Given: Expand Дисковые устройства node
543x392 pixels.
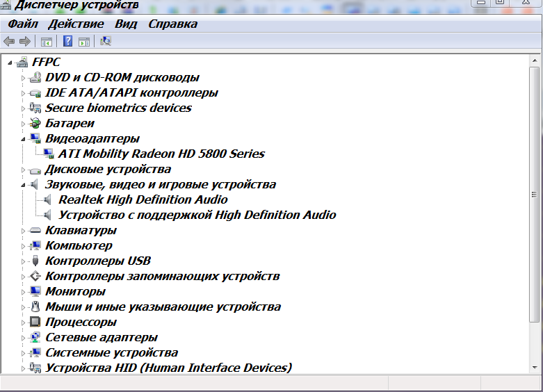Looking at the screenshot, I should point(23,170).
